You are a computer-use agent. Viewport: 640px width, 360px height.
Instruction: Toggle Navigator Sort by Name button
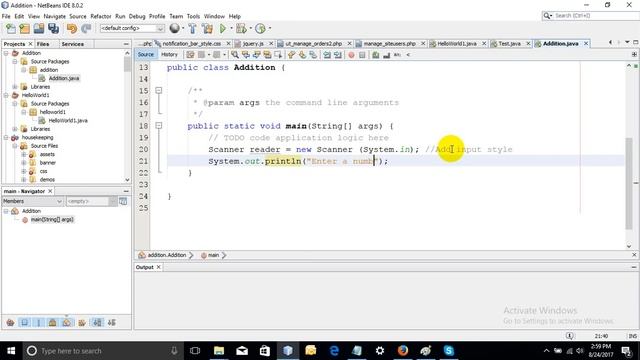97,323
